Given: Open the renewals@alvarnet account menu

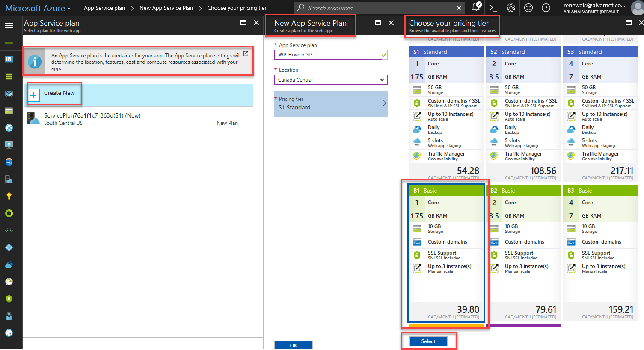Looking at the screenshot, I should [594, 8].
